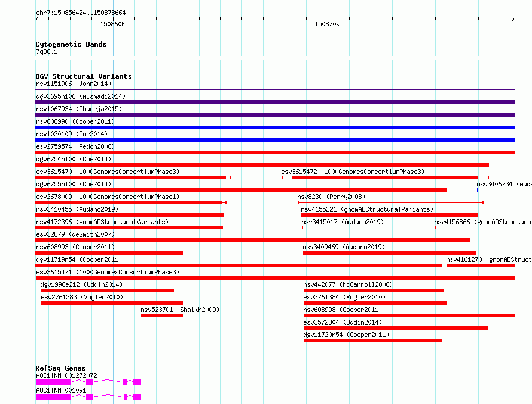Image resolution: width=532 pixels, height=404 pixels.
Task: Click the nsv4161270 red bar segment
Action: point(481,265)
